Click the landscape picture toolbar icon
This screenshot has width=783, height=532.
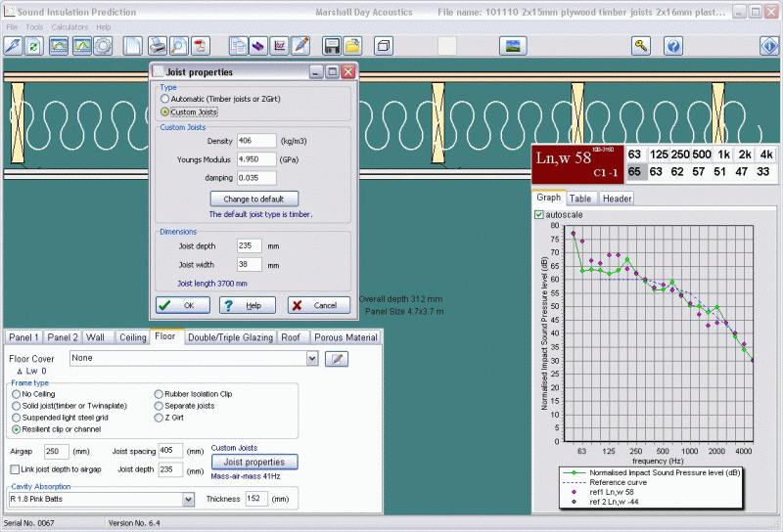513,46
